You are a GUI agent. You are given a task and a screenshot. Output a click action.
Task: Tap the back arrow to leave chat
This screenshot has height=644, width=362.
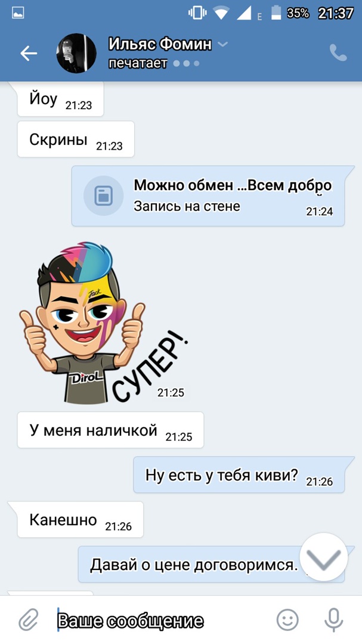tap(29, 53)
